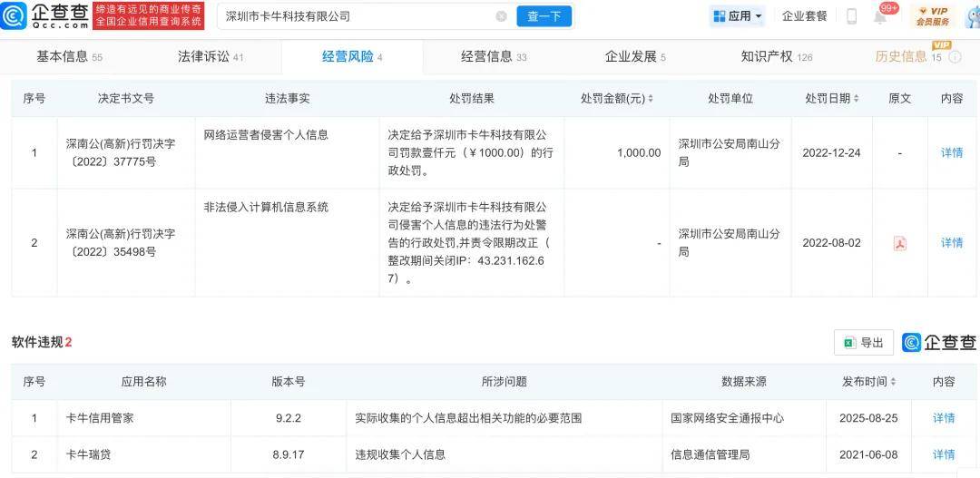Sort by 发布时间 column arrows
This screenshot has width=980, height=478.
(x=893, y=383)
